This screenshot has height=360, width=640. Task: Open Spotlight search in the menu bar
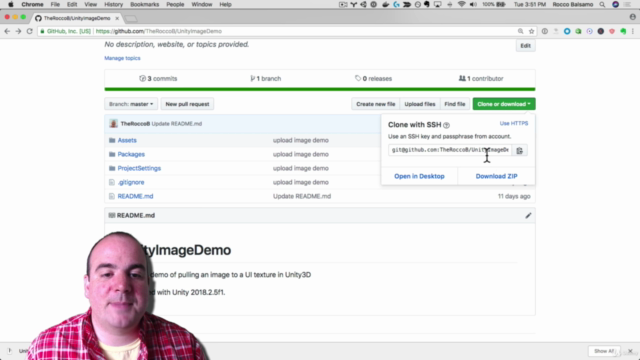pyautogui.click(x=602, y=4)
